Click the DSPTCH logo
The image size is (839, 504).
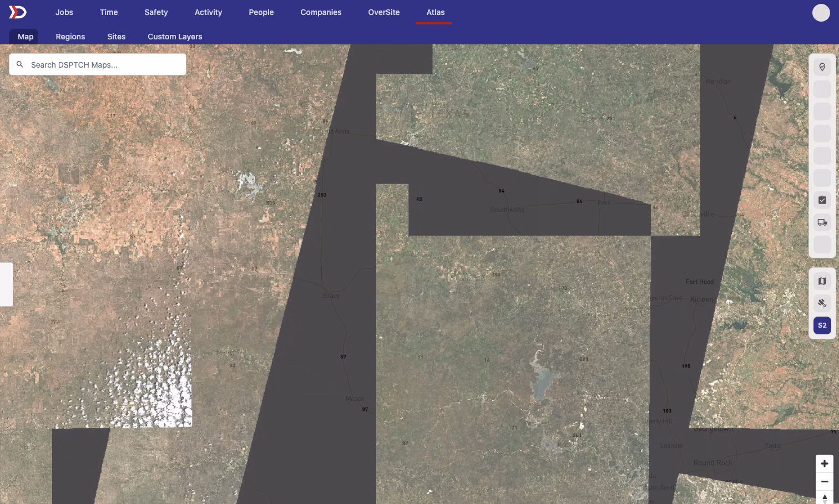[18, 12]
